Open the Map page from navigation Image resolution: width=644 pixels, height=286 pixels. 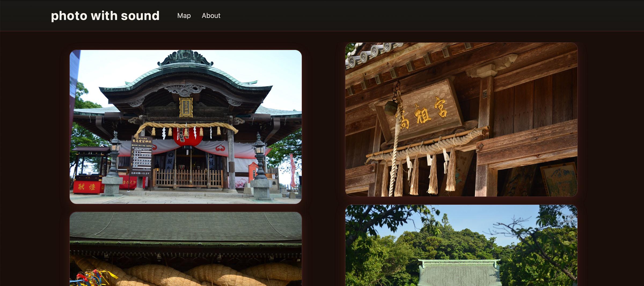coord(184,16)
